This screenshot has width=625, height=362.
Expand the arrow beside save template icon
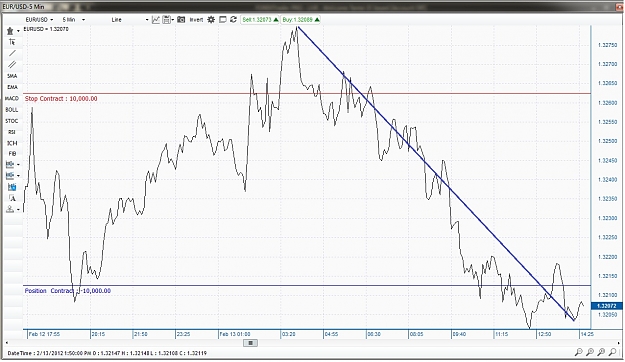173,20
